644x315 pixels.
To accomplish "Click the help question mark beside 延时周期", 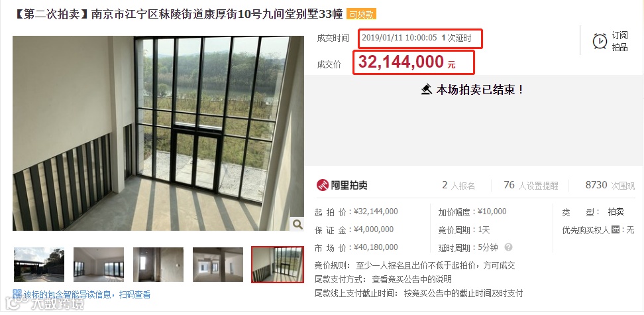I will (x=508, y=247).
